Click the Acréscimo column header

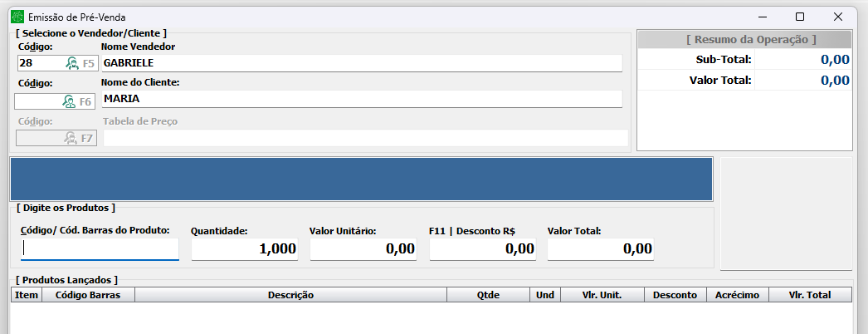coord(737,295)
